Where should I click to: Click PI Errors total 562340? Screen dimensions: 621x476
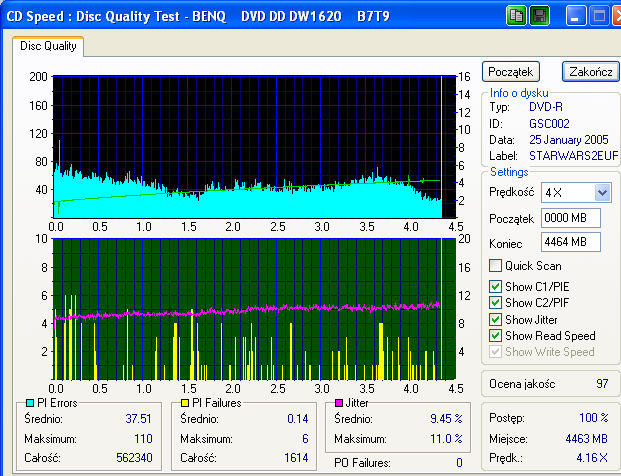(x=134, y=458)
